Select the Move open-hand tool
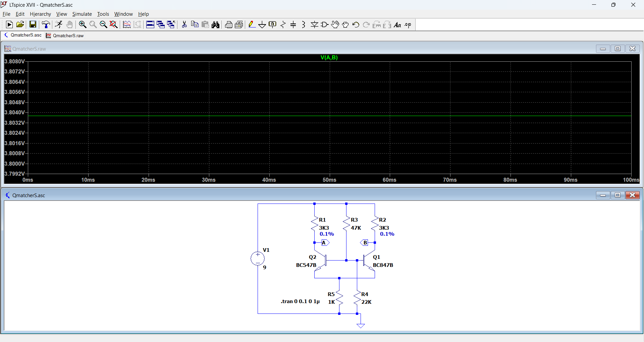This screenshot has width=644, height=342. [335, 24]
